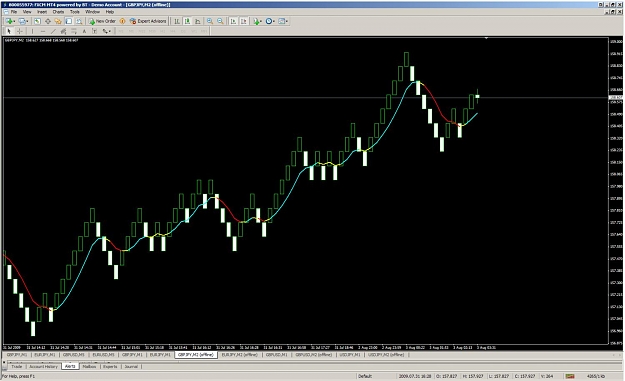
Task: Open the Mailbox terminal tab
Action: (89, 366)
